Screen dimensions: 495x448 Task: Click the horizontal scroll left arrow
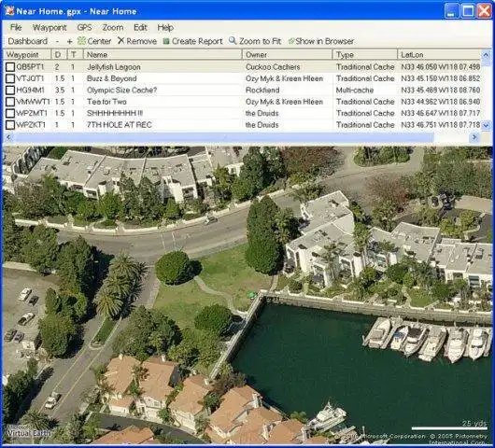pyautogui.click(x=8, y=137)
